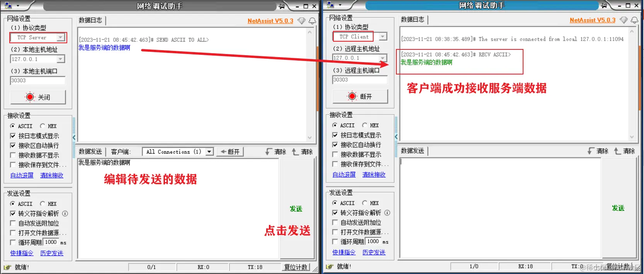Select the 数据日志 tab in the left window
Image resolution: width=644 pixels, height=274 pixels.
[x=90, y=20]
